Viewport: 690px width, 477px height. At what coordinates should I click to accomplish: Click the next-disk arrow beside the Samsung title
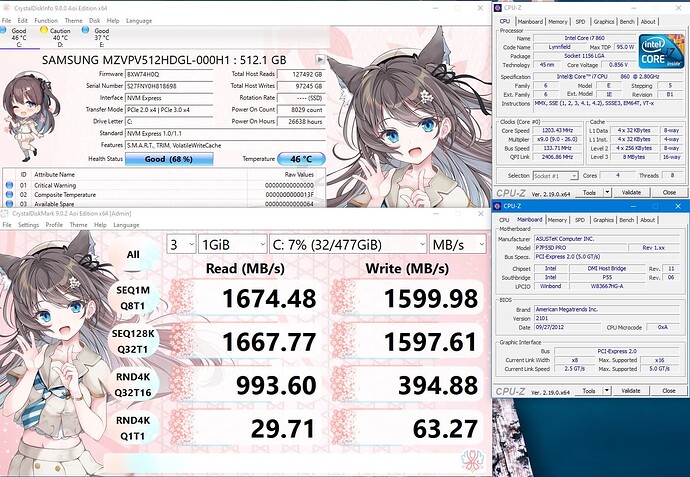pos(320,59)
